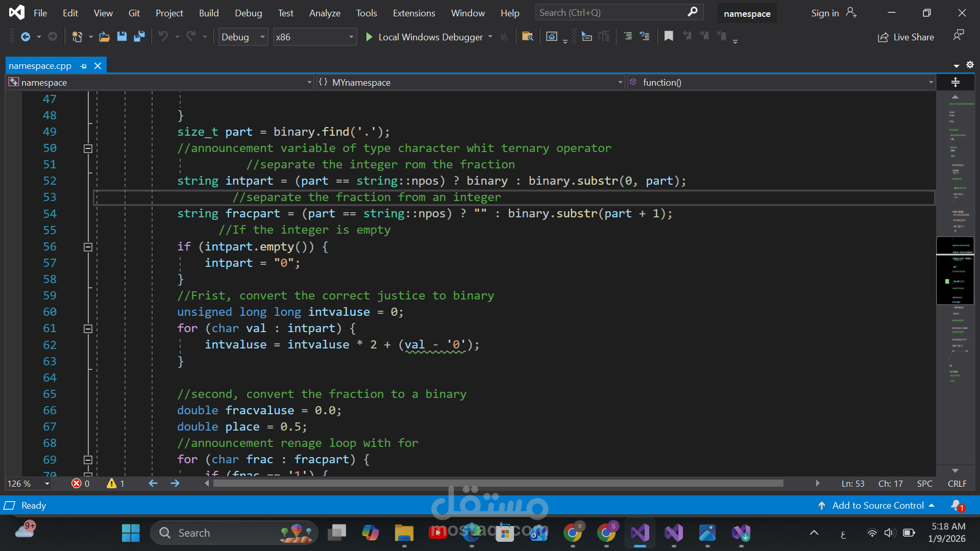Collapse the code block at line 56
This screenshot has height=551, width=980.
[x=88, y=247]
